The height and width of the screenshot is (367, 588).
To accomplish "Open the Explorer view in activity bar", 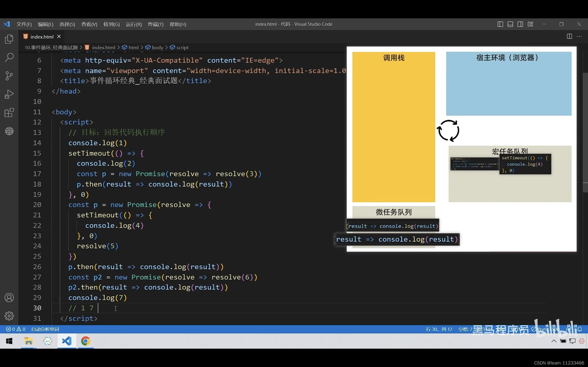I will point(9,39).
